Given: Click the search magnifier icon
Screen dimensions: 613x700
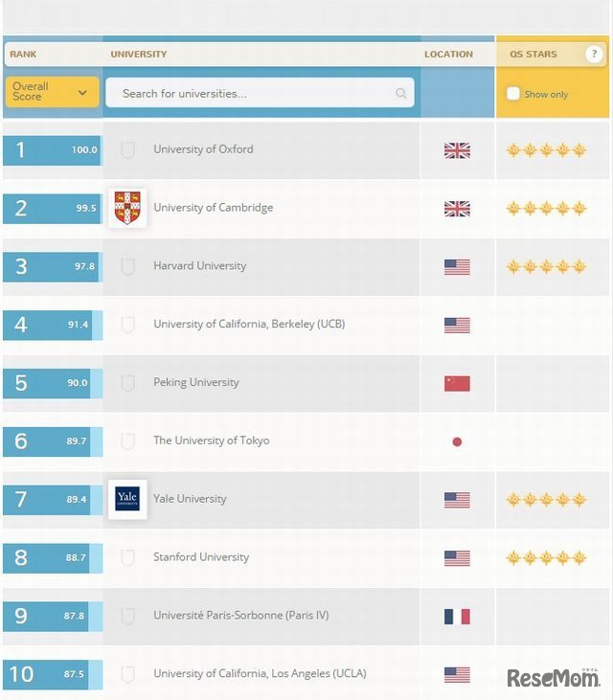Looking at the screenshot, I should click(401, 94).
